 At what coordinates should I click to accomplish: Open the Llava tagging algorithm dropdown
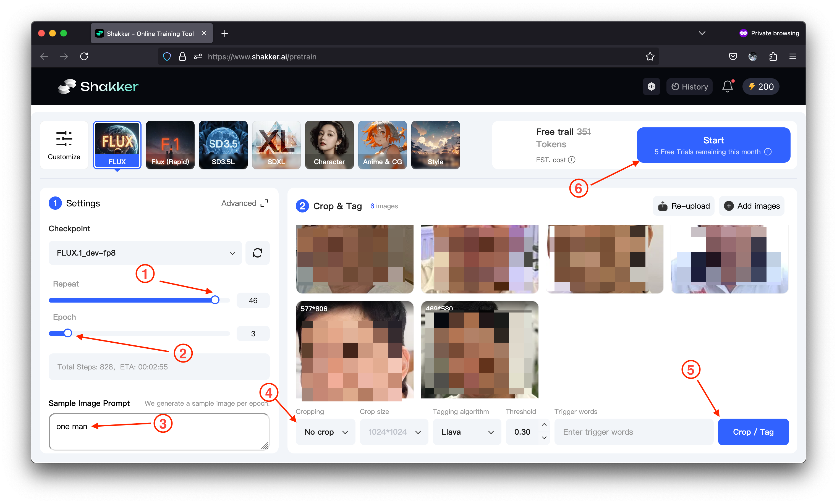pos(467,432)
